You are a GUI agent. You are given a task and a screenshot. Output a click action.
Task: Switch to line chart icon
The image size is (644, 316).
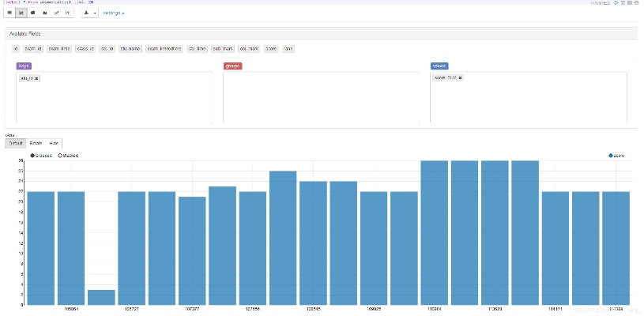(x=55, y=13)
